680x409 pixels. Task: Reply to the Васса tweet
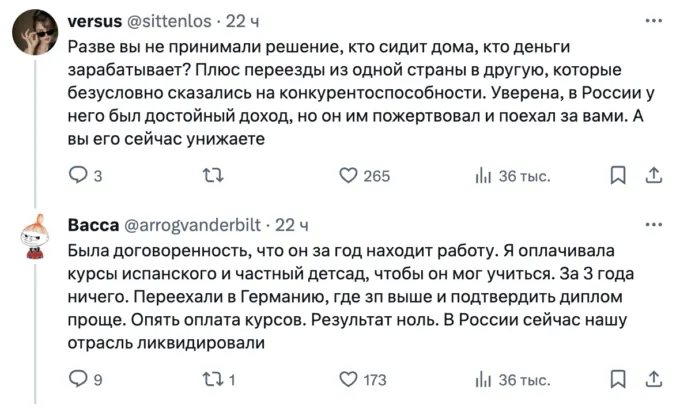click(78, 379)
